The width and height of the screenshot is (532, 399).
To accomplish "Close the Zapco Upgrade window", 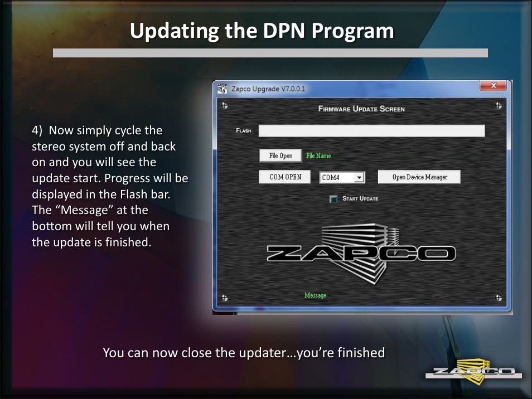I will [494, 85].
